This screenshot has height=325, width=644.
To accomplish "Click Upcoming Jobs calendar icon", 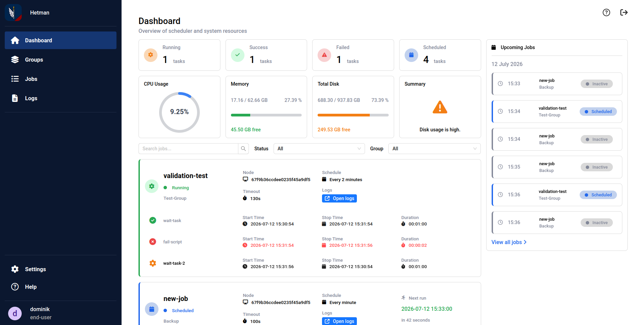I will tap(494, 47).
